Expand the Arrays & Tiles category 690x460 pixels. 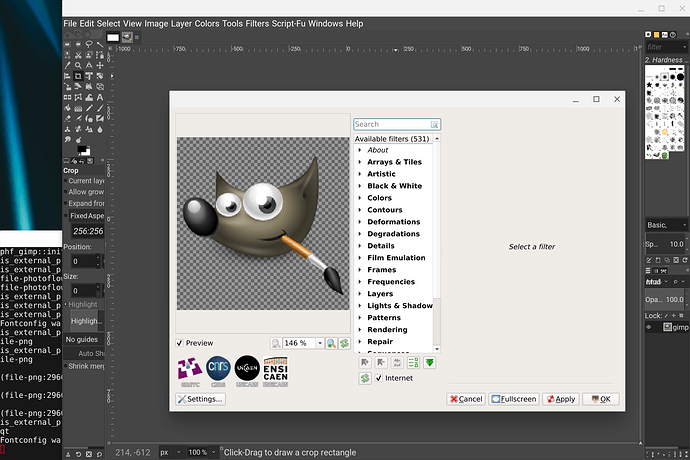[360, 162]
